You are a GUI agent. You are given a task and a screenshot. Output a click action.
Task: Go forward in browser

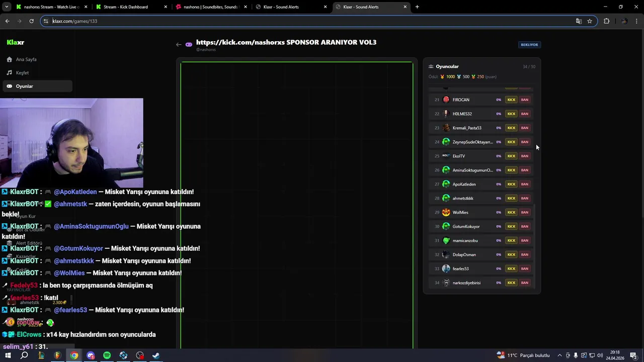pos(19,21)
